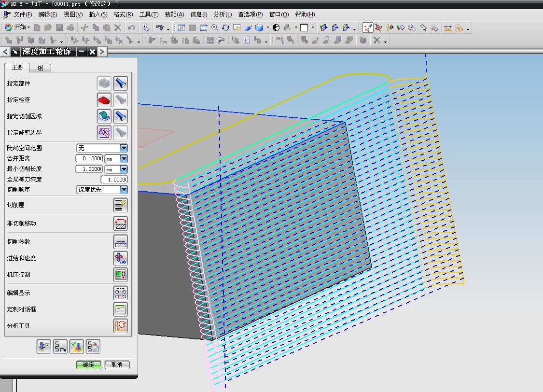The width and height of the screenshot is (543, 392).
Task: Click the Verify tool path icon
Action: point(77,347)
